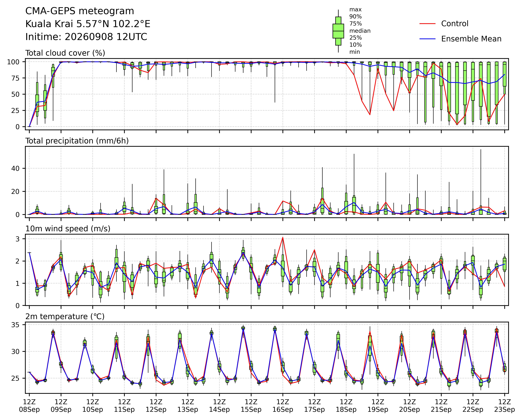
Task: Click the 12Z 23Sep axis label
Action: pyautogui.click(x=505, y=406)
